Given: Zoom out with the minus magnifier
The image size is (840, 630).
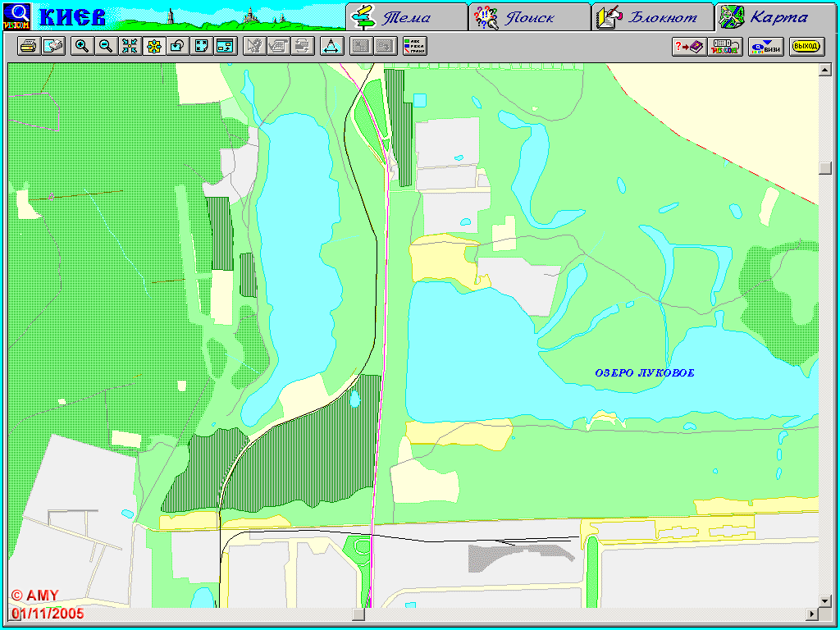Looking at the screenshot, I should 106,46.
